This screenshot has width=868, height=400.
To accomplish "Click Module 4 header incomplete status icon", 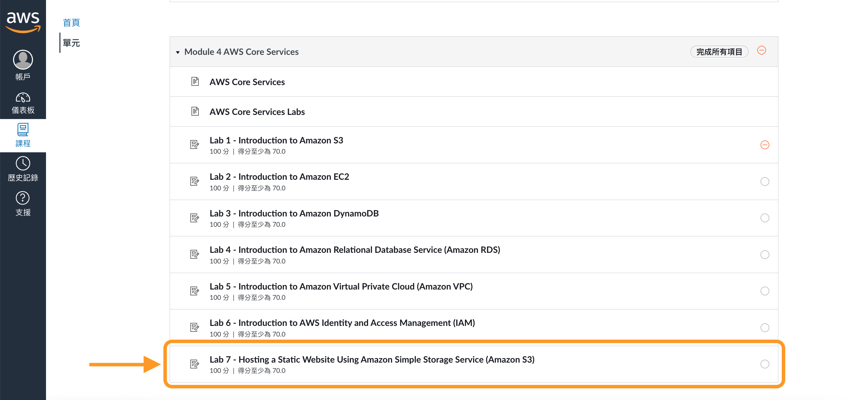I will point(762,51).
